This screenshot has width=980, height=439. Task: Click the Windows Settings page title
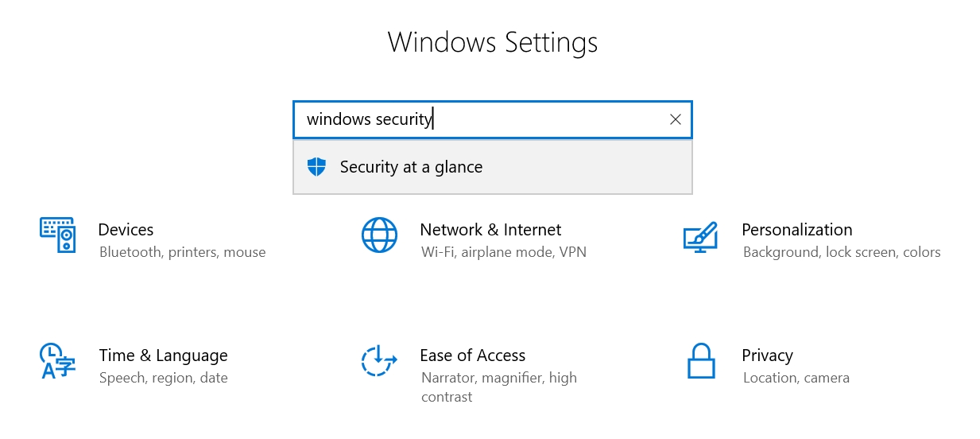pos(492,42)
